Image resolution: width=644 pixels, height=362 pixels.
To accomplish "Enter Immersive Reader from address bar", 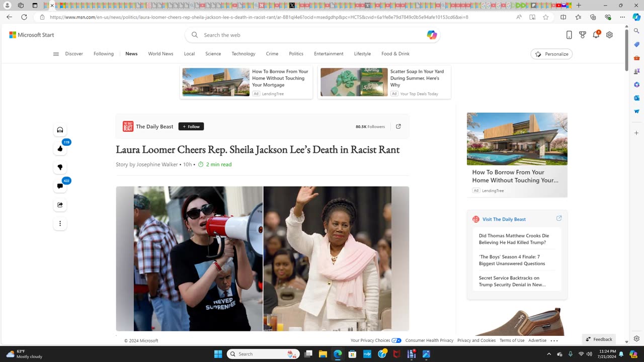I will pyautogui.click(x=532, y=17).
